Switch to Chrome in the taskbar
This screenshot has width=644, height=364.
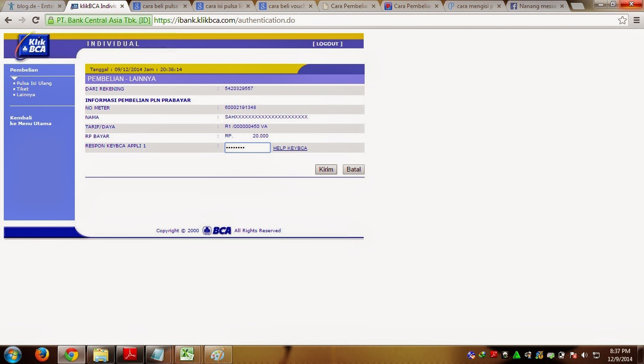click(x=72, y=355)
